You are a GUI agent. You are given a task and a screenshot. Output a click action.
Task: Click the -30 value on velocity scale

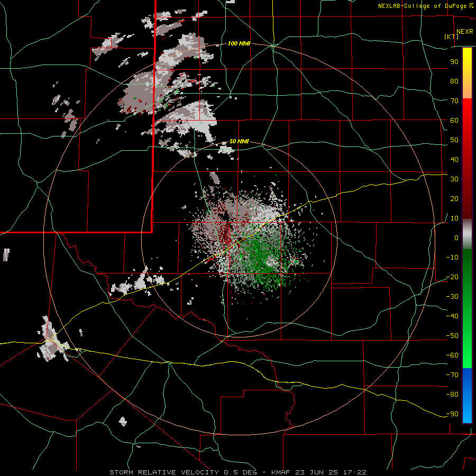452,297
